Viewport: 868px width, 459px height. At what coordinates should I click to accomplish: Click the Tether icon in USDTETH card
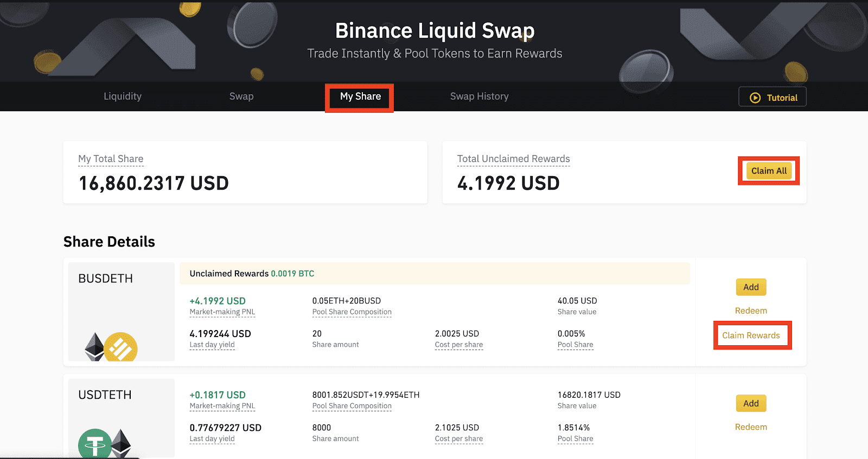[x=95, y=443]
